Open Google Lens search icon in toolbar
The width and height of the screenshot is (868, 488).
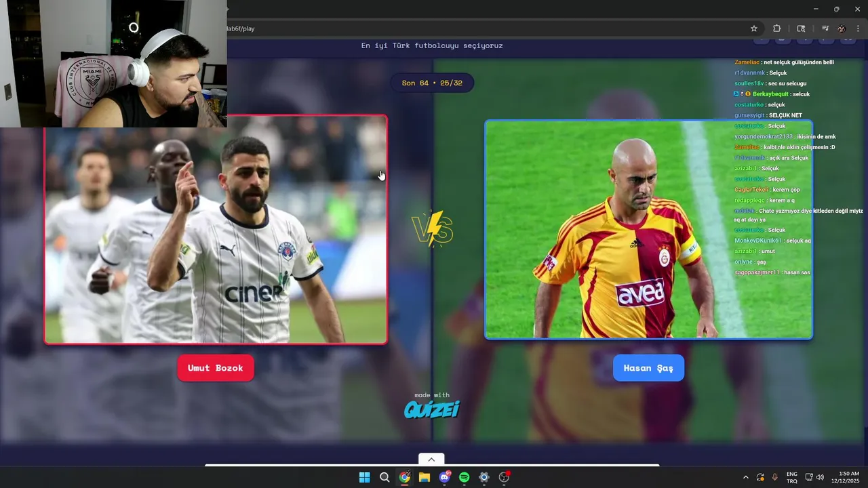tap(801, 28)
